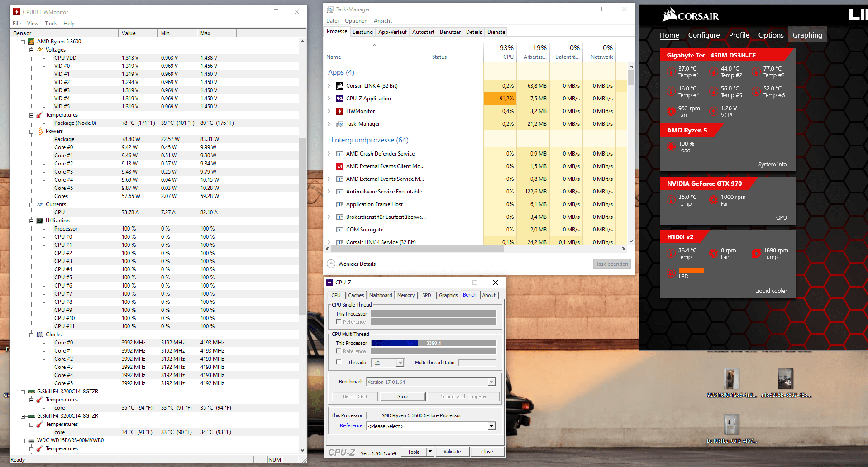The height and width of the screenshot is (467, 868).
Task: Click the Temp #1 thermometer icon in Corsair Link
Action: [x=671, y=71]
